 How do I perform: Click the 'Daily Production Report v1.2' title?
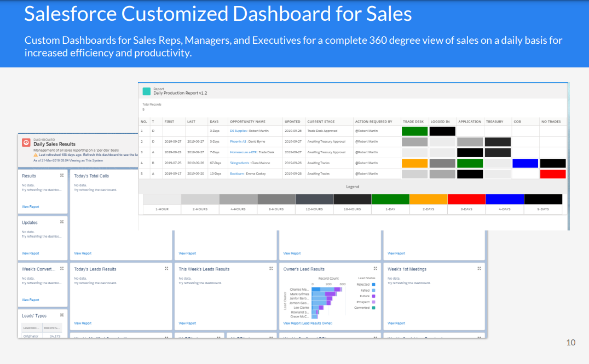click(180, 93)
